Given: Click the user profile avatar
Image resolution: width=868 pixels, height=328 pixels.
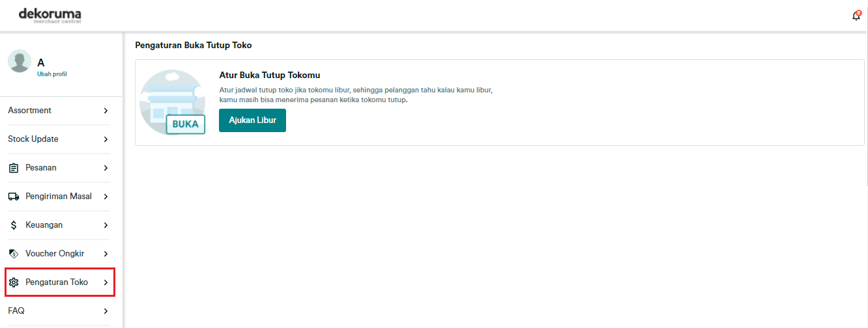Looking at the screenshot, I should click(20, 61).
